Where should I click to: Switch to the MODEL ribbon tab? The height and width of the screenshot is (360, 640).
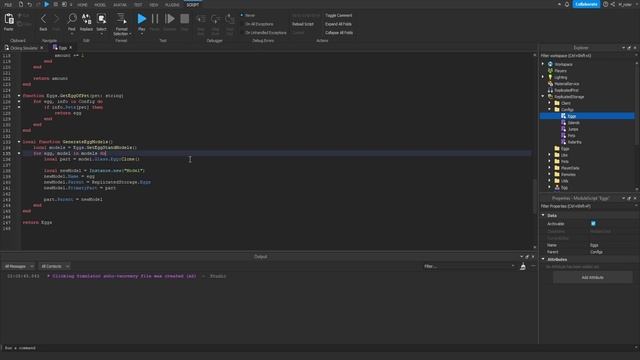click(x=100, y=5)
